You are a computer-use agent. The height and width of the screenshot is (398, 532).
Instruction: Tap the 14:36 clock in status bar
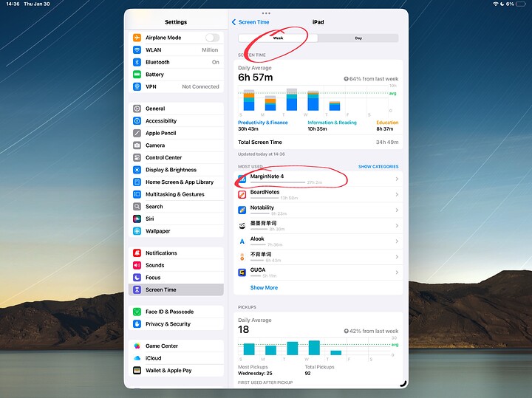(13, 4)
